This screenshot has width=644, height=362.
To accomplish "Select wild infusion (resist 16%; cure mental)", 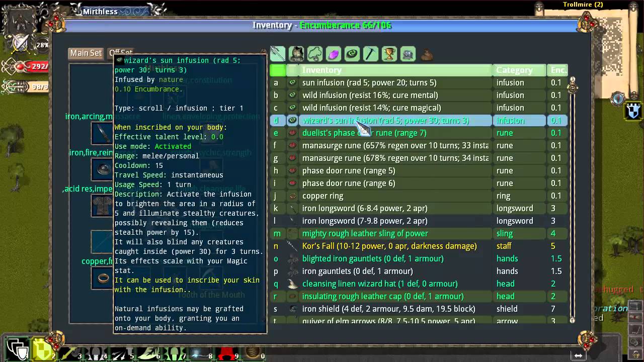I will (419, 95).
